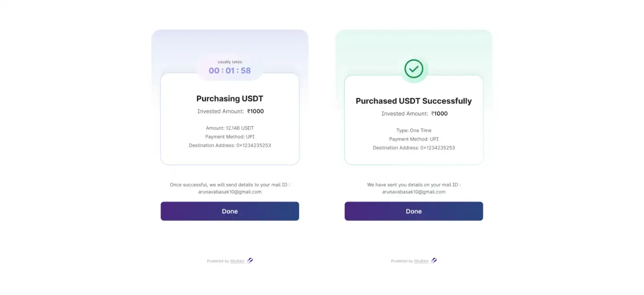
Task: Click the email under "We have sent you details"
Action: [414, 192]
